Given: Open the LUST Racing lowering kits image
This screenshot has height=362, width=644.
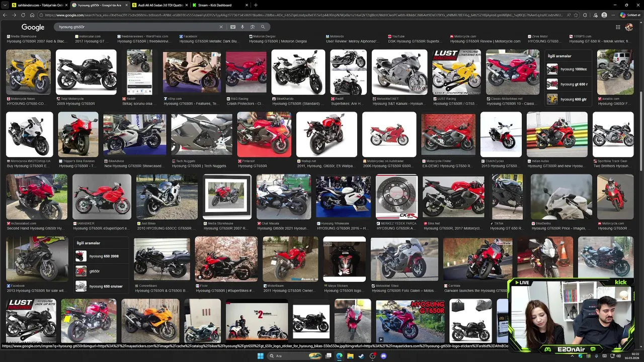Looking at the screenshot, I should (456, 72).
